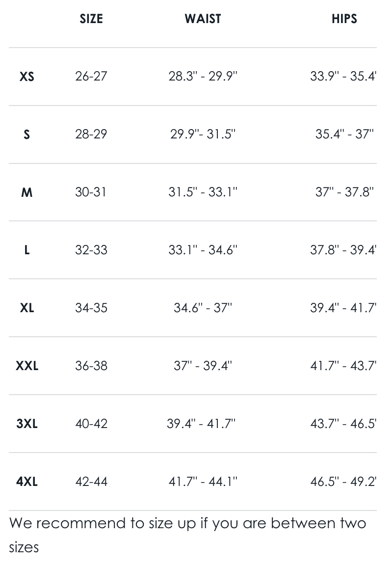Select the XL row label

pyautogui.click(x=27, y=308)
